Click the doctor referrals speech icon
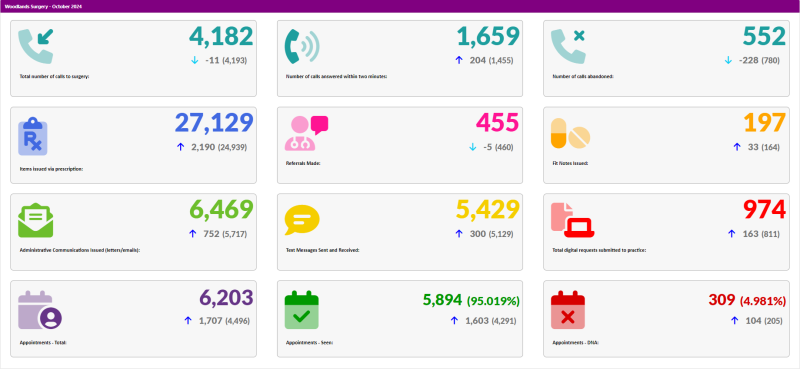The height and width of the screenshot is (369, 800). click(306, 133)
